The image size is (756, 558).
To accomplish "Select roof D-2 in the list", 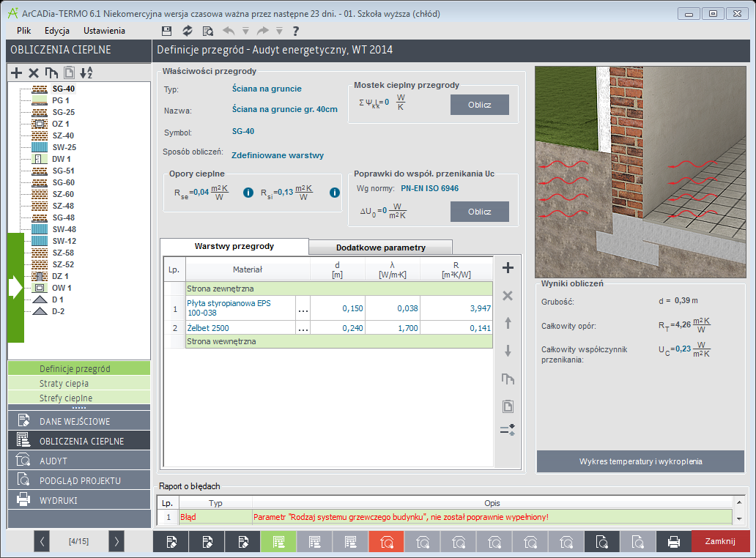I will tap(59, 311).
